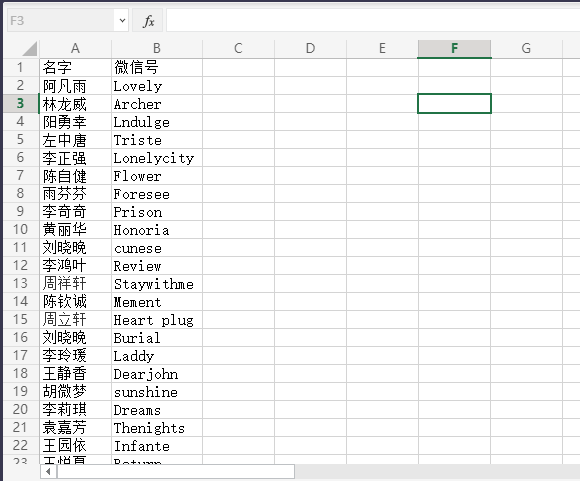Select the cell containing 阳勇幸
This screenshot has width=580, height=481.
75,121
